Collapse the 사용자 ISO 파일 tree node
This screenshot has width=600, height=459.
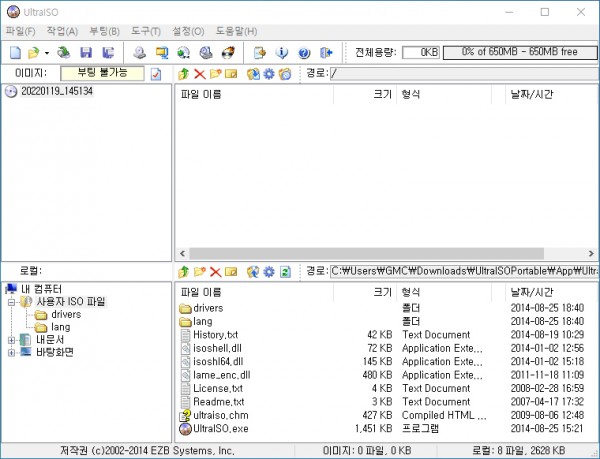coord(11,302)
